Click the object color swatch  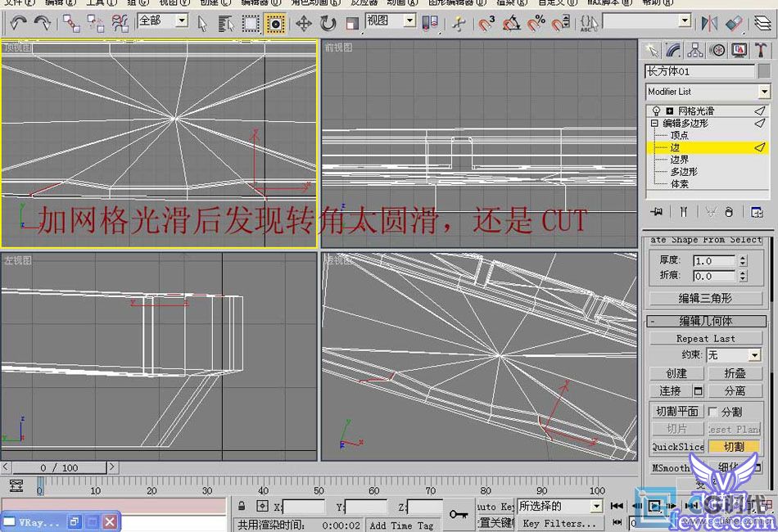(x=764, y=71)
